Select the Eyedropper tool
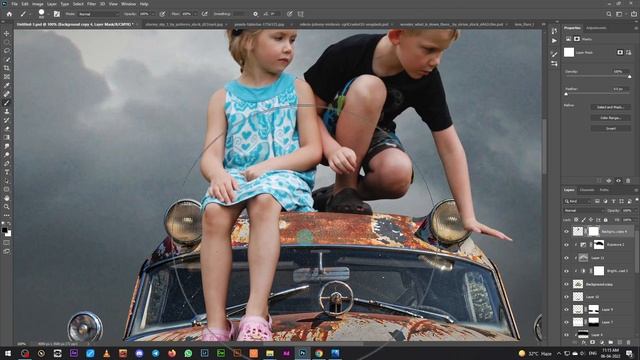 [7, 85]
